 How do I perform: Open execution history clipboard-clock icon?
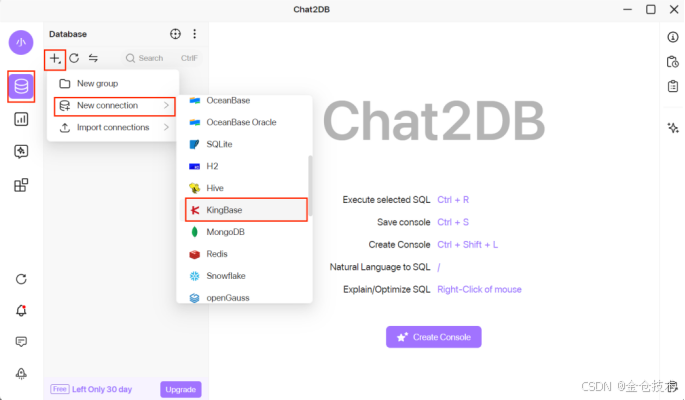point(673,62)
